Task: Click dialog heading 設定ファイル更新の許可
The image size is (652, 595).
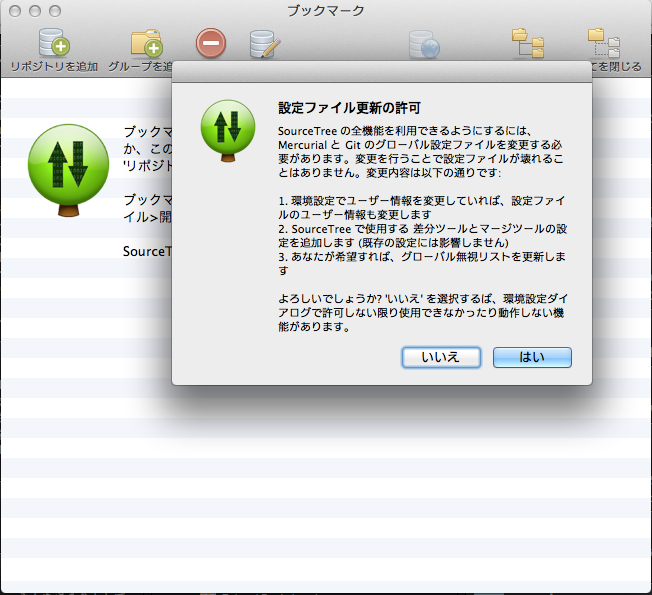Action: pyautogui.click(x=349, y=108)
